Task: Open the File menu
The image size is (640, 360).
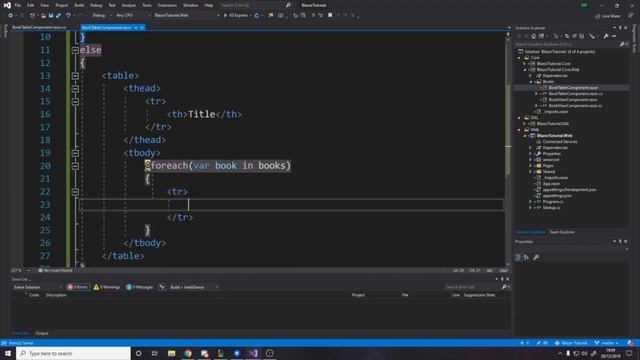Action: point(18,5)
